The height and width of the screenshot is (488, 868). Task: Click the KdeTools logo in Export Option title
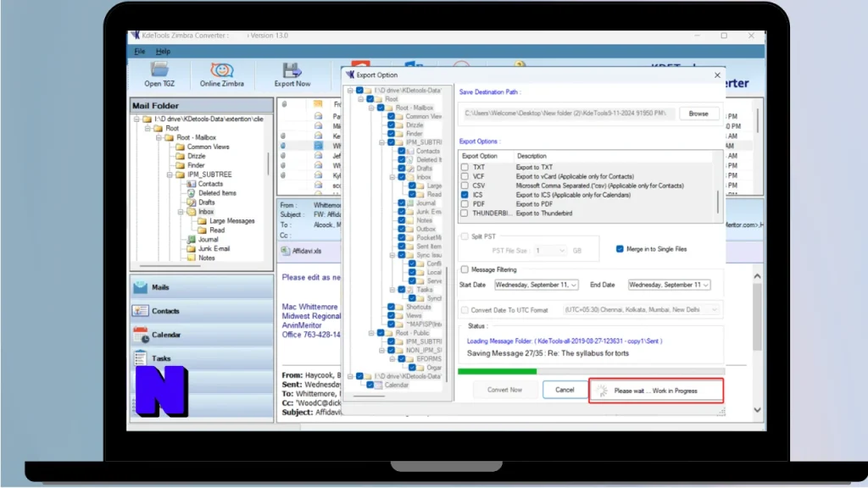pos(350,75)
